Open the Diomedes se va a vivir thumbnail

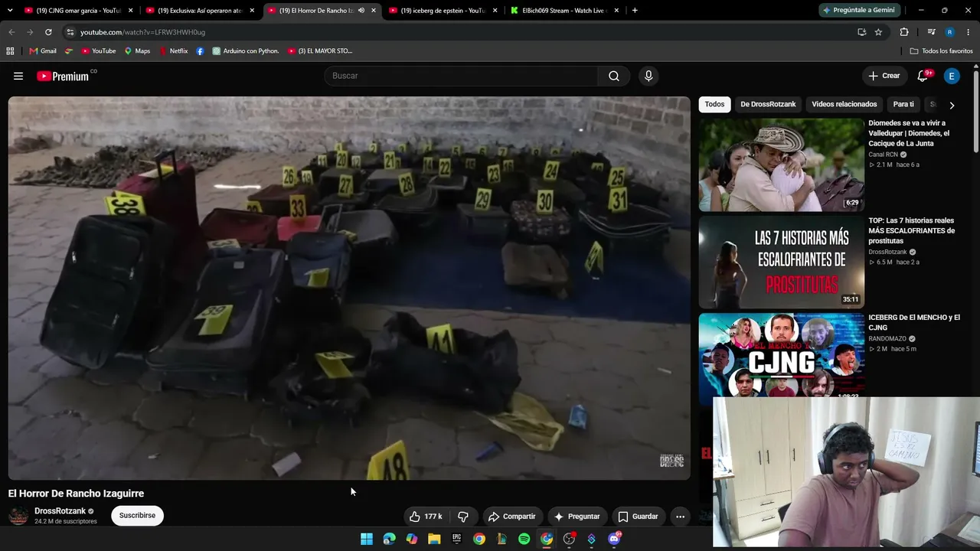tap(781, 165)
